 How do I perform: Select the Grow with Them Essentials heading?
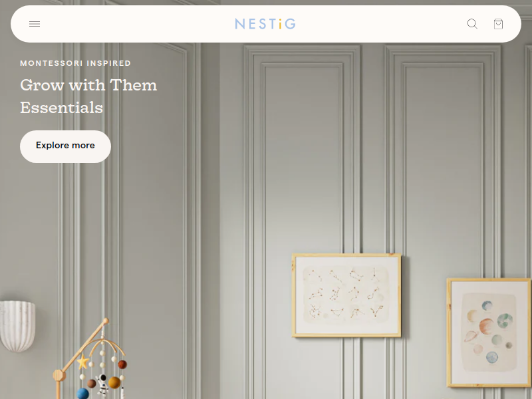click(88, 96)
